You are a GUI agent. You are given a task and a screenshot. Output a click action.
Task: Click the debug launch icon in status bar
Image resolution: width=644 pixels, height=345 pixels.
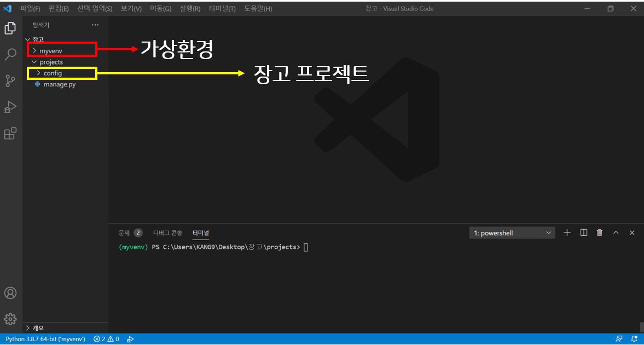(130, 339)
